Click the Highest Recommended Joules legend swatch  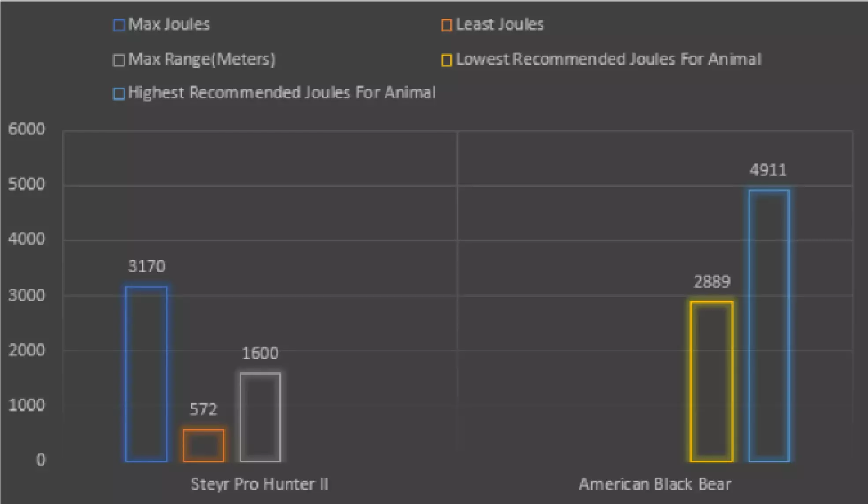(119, 93)
